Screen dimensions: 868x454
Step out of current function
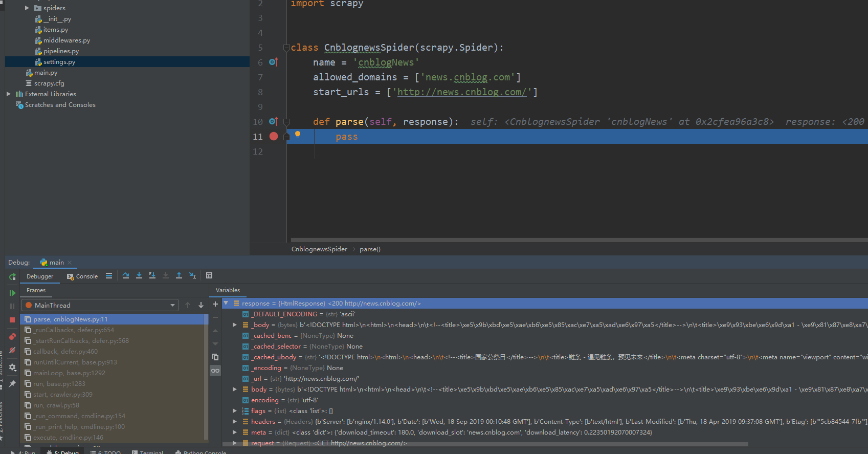pyautogui.click(x=179, y=276)
